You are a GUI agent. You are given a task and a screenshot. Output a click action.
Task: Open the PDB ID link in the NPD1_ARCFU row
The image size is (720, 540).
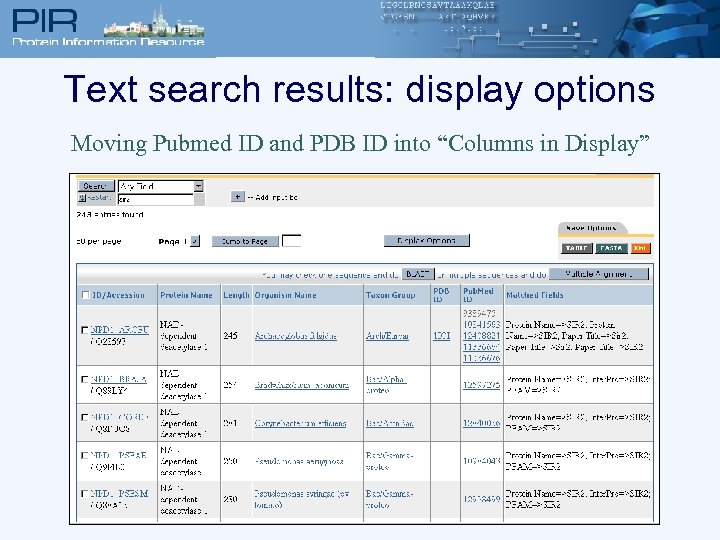point(442,336)
